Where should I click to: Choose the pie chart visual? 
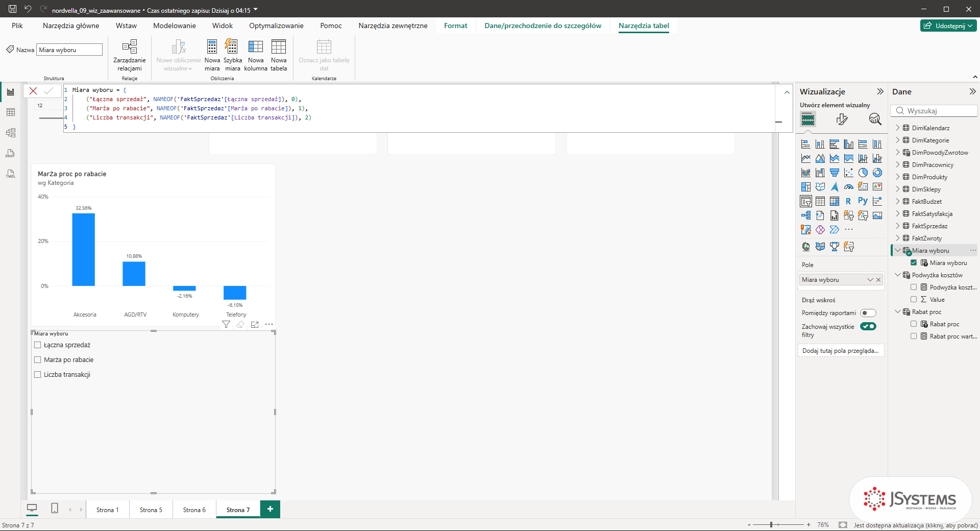pos(863,173)
